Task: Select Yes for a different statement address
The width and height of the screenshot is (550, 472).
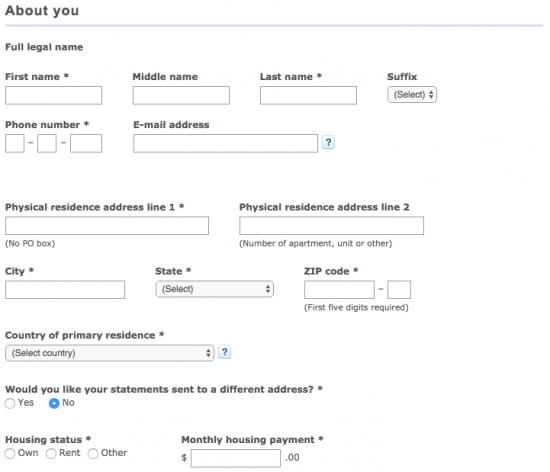Action: [x=10, y=403]
